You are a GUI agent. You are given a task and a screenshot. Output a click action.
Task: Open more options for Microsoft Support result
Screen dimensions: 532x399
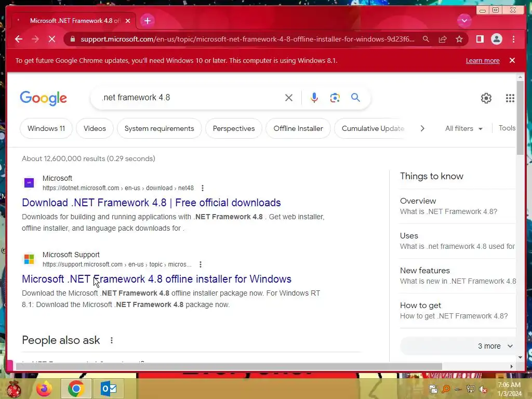(x=201, y=264)
